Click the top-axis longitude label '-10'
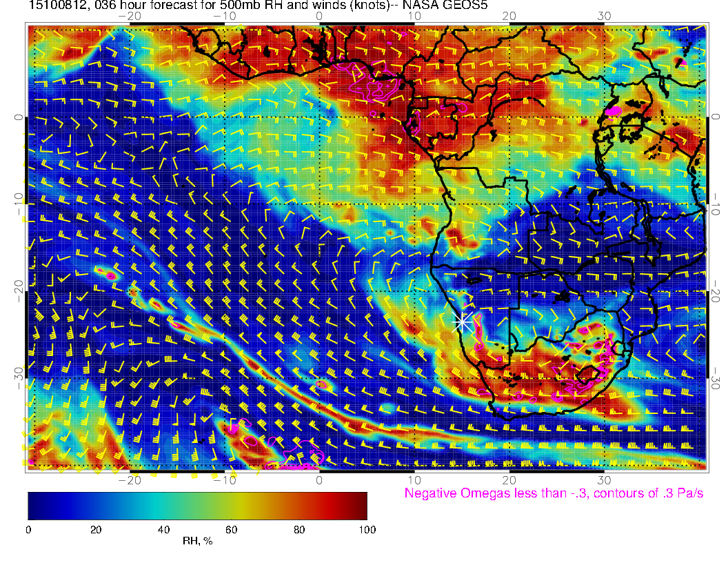The height and width of the screenshot is (563, 728). click(225, 16)
